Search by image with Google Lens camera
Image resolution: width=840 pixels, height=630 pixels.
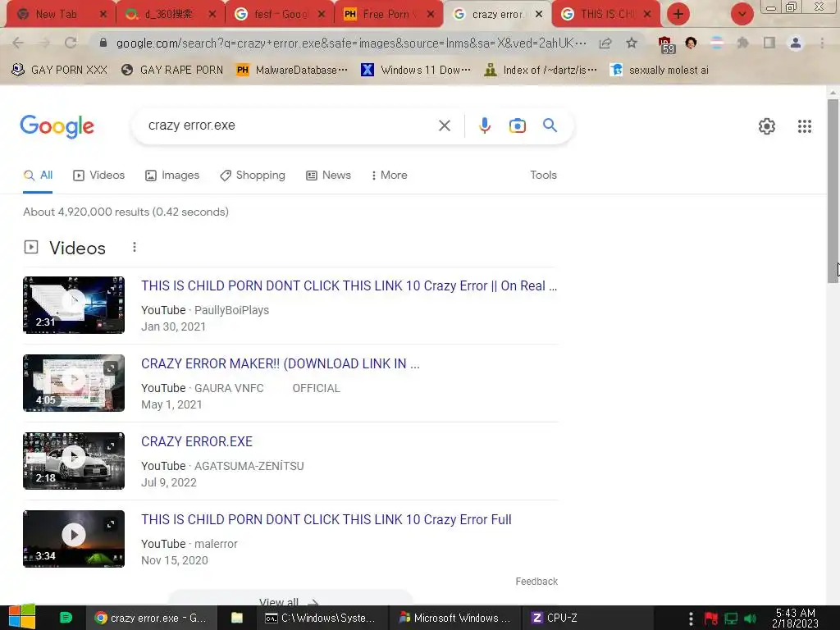(x=517, y=126)
